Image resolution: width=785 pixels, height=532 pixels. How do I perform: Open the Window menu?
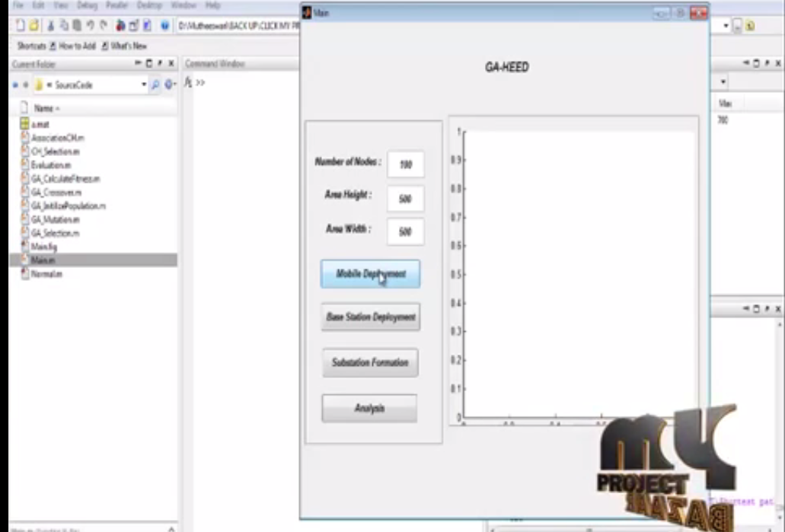coord(183,5)
